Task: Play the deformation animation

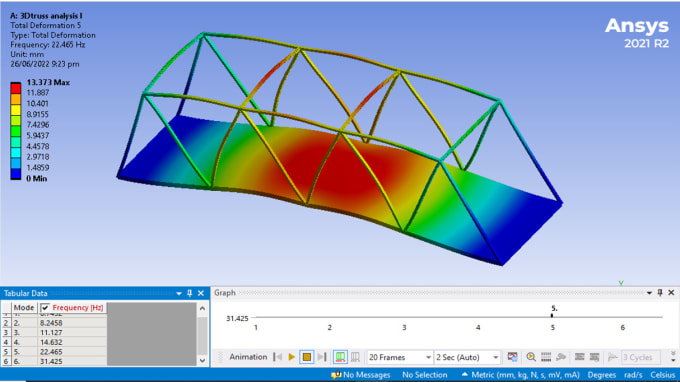Action: tap(292, 357)
